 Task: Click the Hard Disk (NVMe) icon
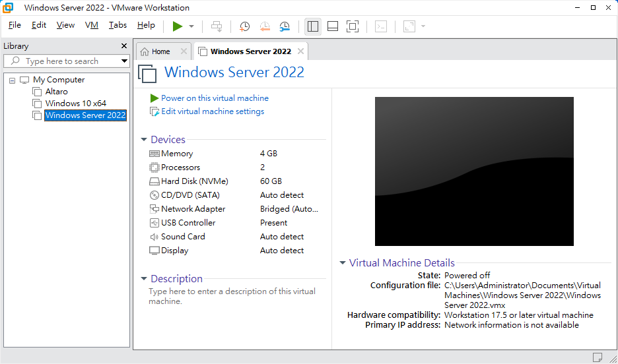(154, 181)
